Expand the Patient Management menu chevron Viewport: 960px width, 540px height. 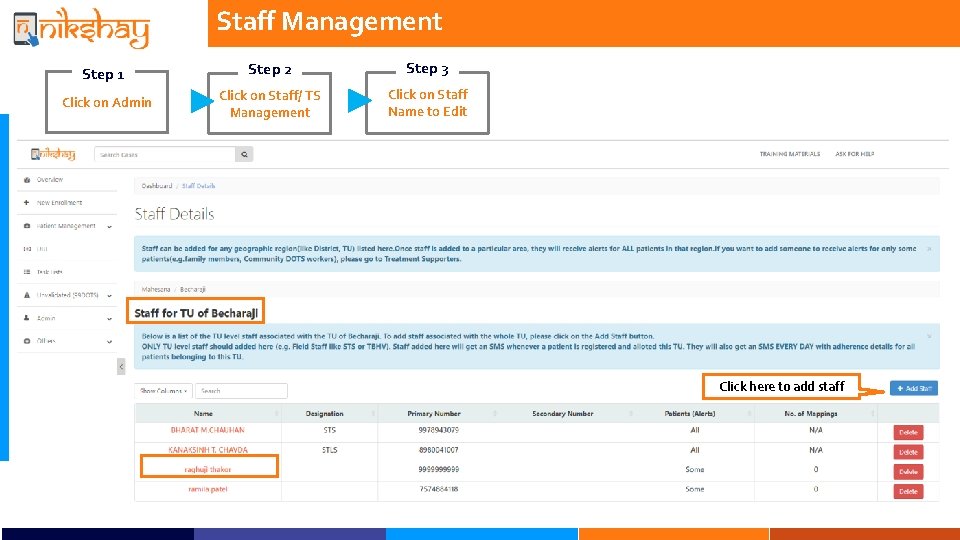pos(110,227)
